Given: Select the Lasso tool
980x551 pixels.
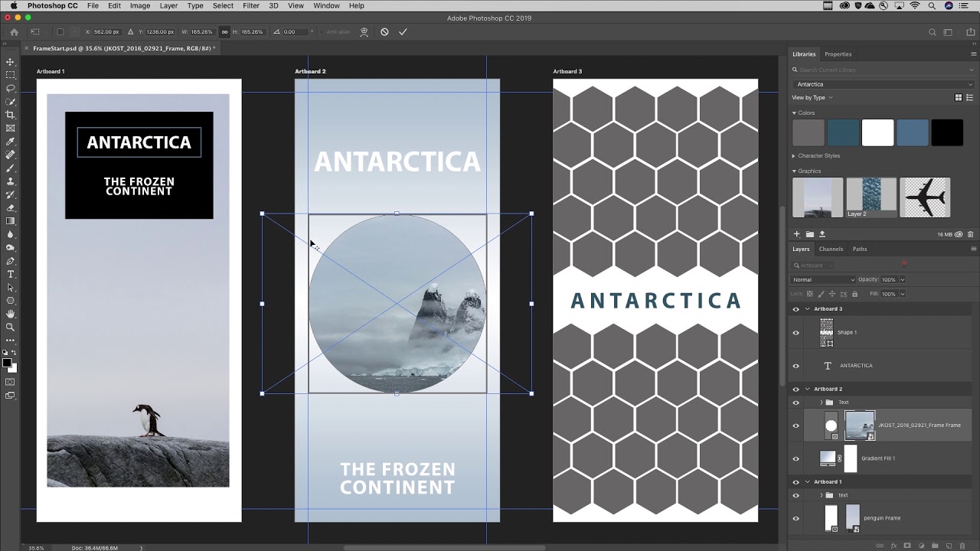Looking at the screenshot, I should [10, 88].
